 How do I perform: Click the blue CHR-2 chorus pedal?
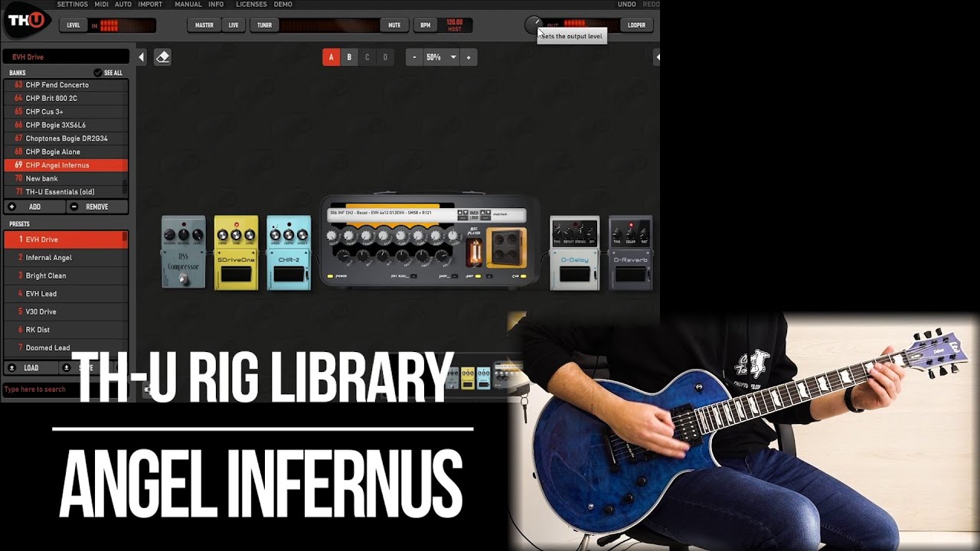pos(289,253)
